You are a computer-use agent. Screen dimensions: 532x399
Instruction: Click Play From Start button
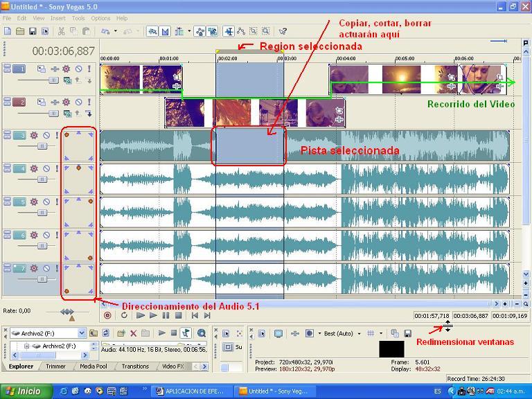[140, 316]
